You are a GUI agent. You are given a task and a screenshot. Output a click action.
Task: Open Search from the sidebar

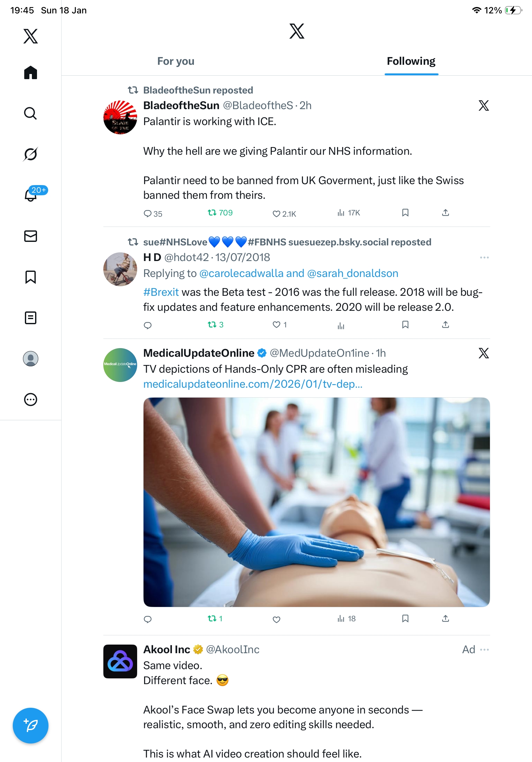(31, 113)
